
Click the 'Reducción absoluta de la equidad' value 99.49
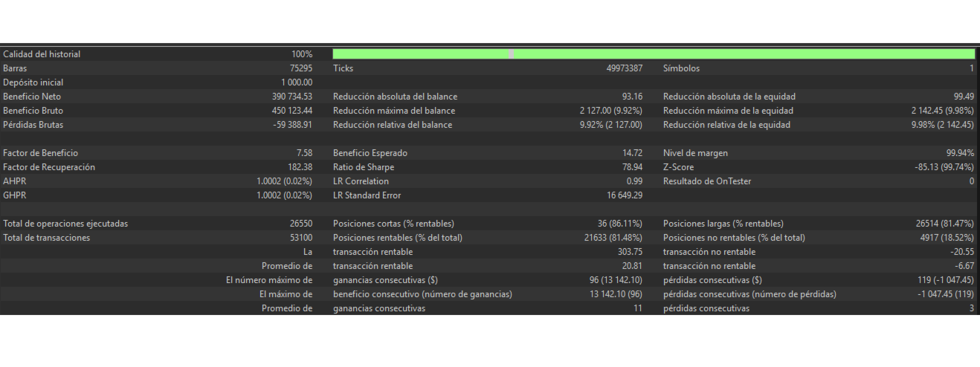[x=963, y=97]
